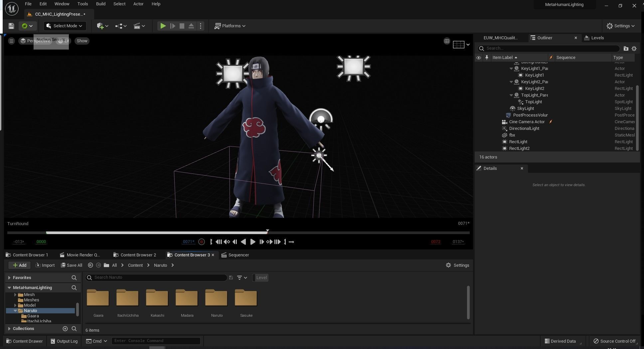Close the Details panel tab
Screen dimensions: 644x349
pos(522,169)
